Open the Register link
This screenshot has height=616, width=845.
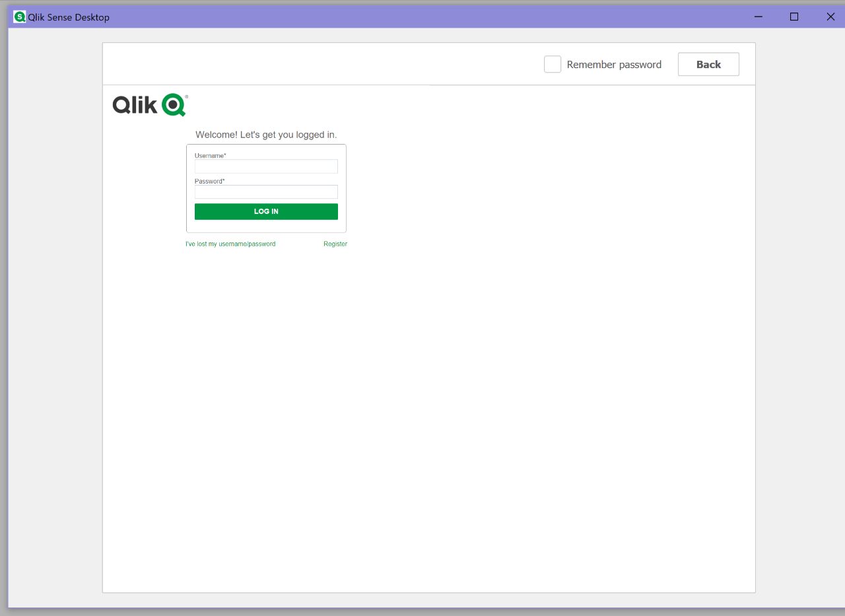[x=335, y=244]
